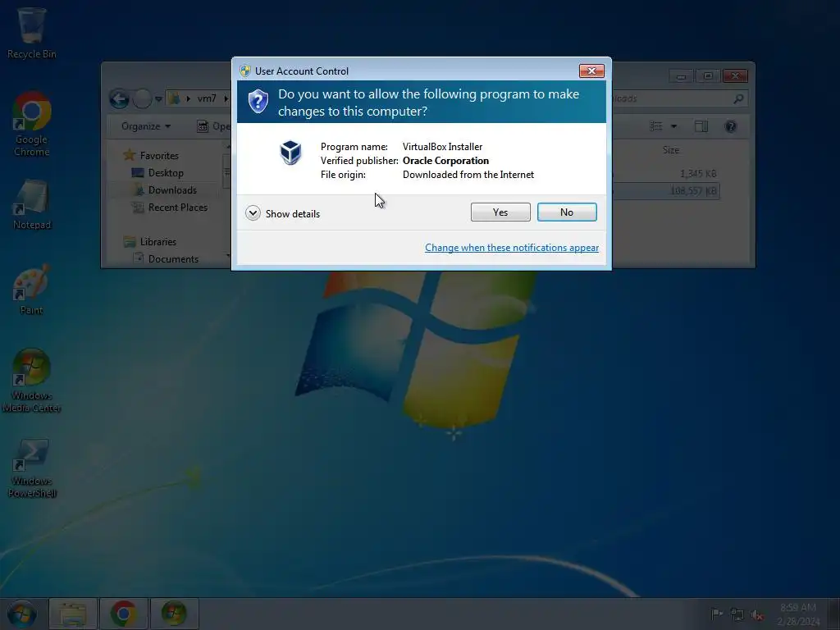This screenshot has height=630, width=840.
Task: Click the VirtualBox Installer program name
Action: 442,147
